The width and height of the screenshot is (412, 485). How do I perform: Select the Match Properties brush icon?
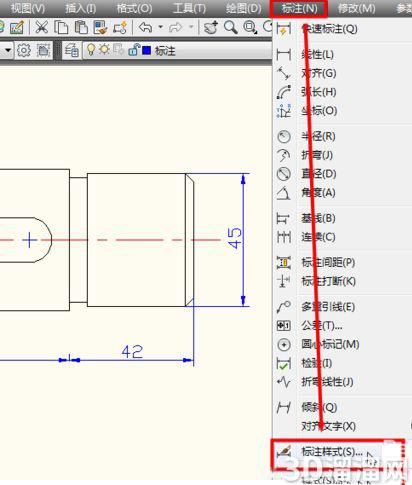point(100,27)
